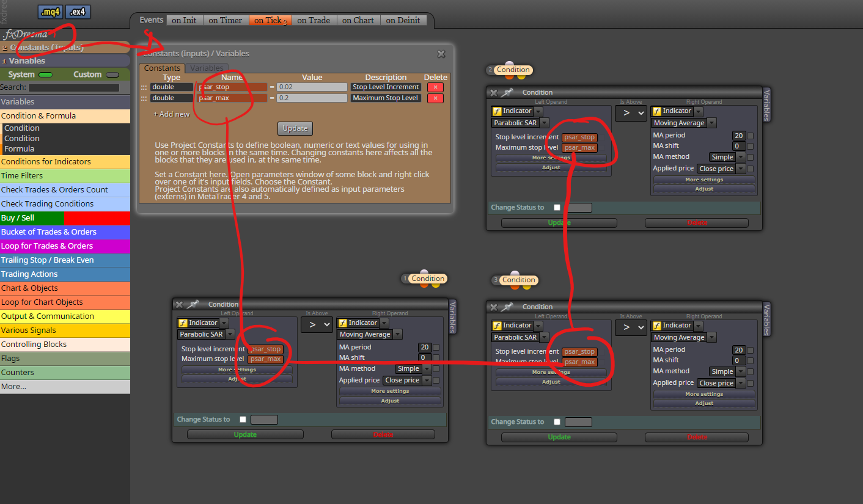This screenshot has width=863, height=504.
Task: Pin the lower-right Condition panel
Action: 507,307
